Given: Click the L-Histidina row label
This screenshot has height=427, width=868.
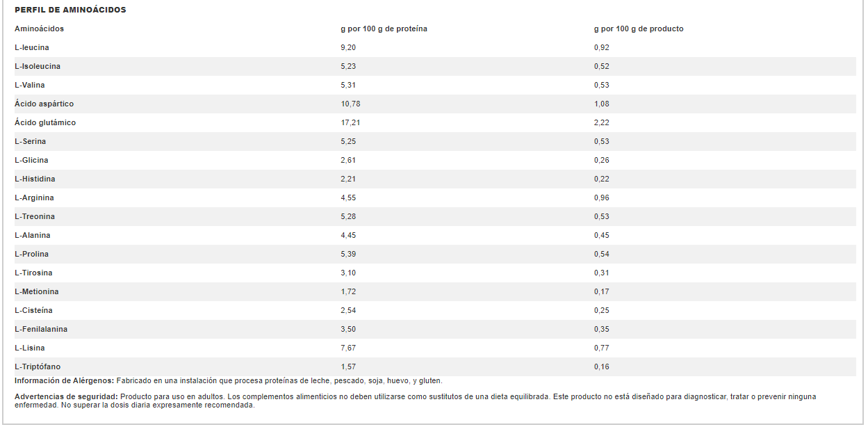Looking at the screenshot, I should pos(35,179).
